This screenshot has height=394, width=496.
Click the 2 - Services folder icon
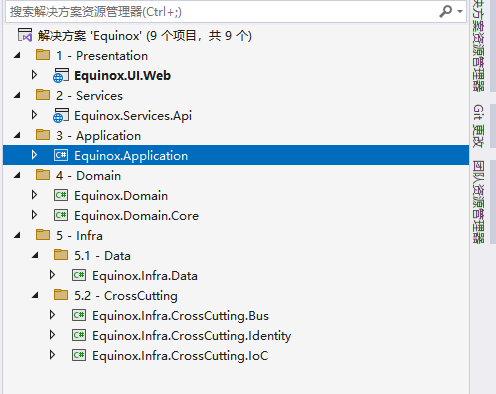[43, 95]
